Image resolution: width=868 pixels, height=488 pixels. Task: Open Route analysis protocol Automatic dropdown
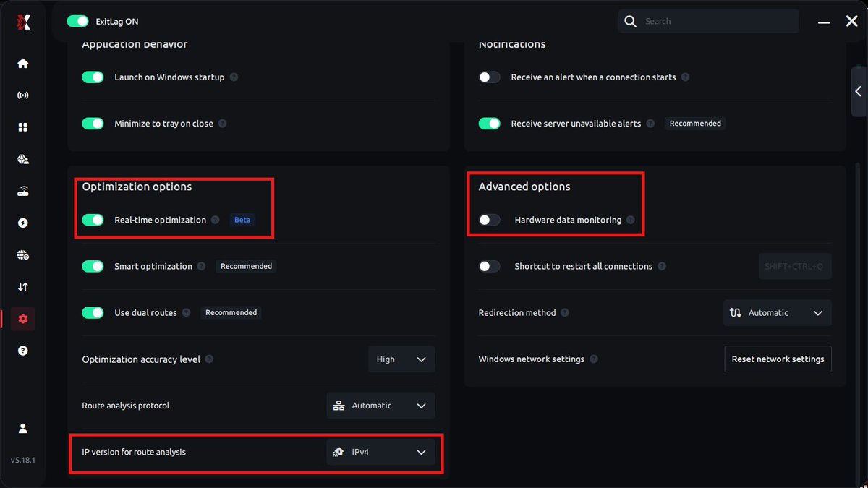(380, 406)
